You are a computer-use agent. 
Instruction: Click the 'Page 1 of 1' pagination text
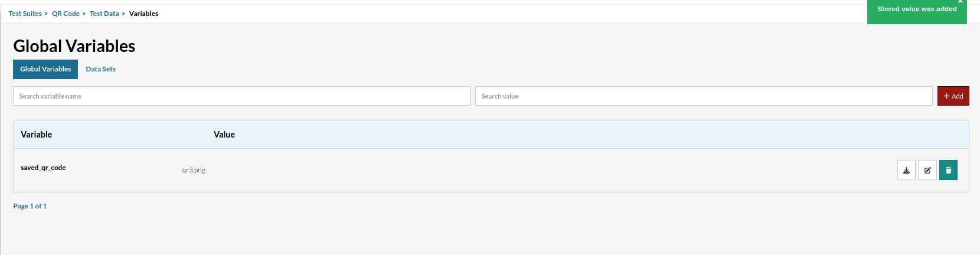coord(30,206)
